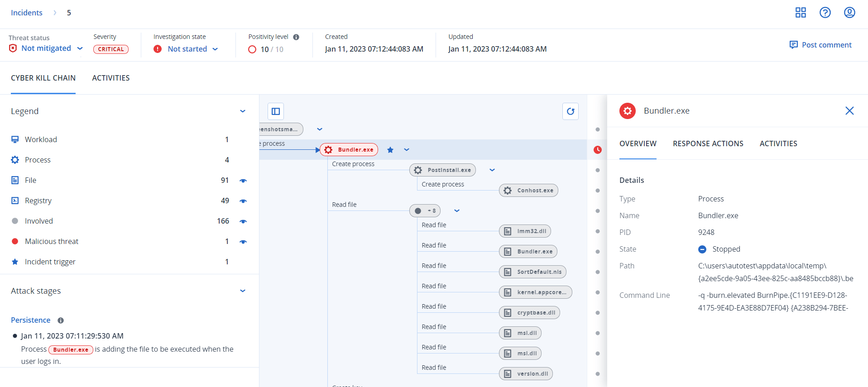Click the graph refresh icon
Viewport: 868px width, 387px height.
(571, 111)
